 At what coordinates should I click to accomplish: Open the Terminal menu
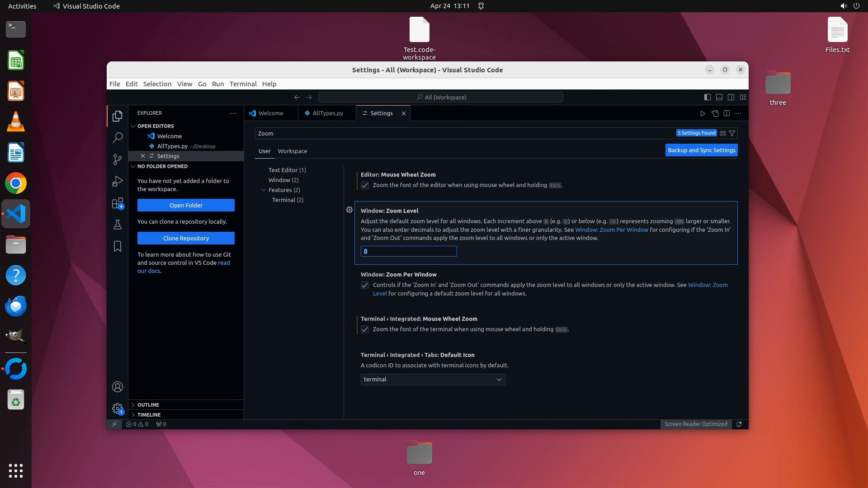[243, 84]
